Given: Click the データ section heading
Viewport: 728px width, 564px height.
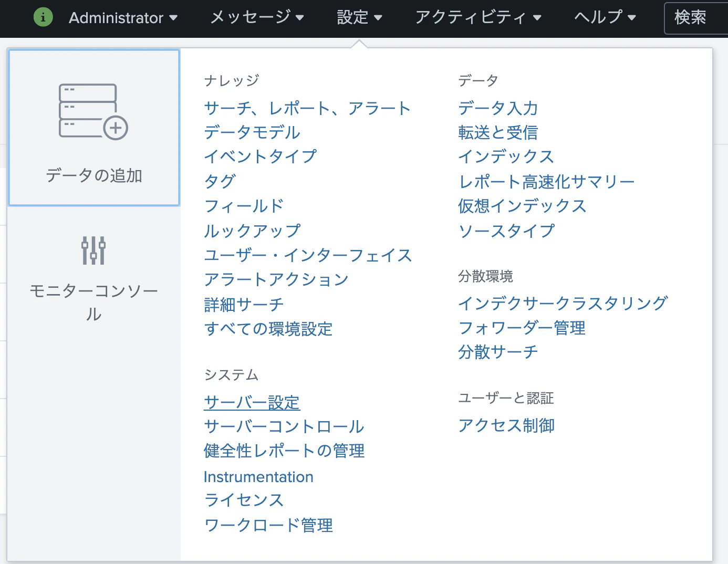Looking at the screenshot, I should [x=478, y=80].
